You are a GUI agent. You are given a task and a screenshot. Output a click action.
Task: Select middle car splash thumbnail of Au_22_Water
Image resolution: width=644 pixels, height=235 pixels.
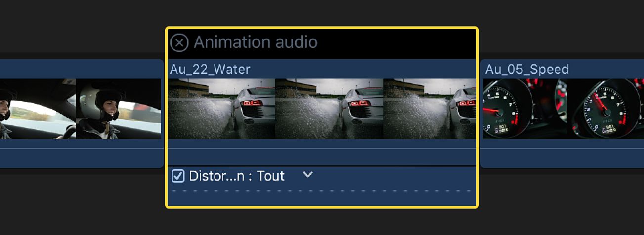coord(329,109)
